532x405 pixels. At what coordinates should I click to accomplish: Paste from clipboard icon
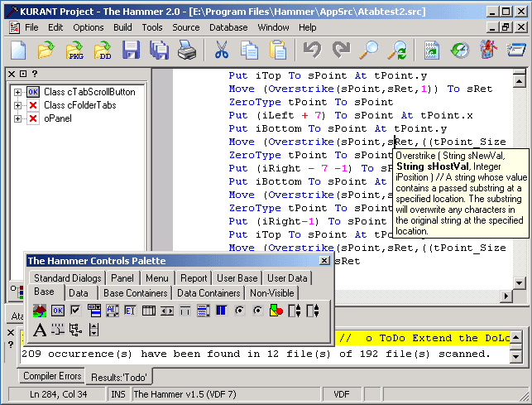(278, 50)
